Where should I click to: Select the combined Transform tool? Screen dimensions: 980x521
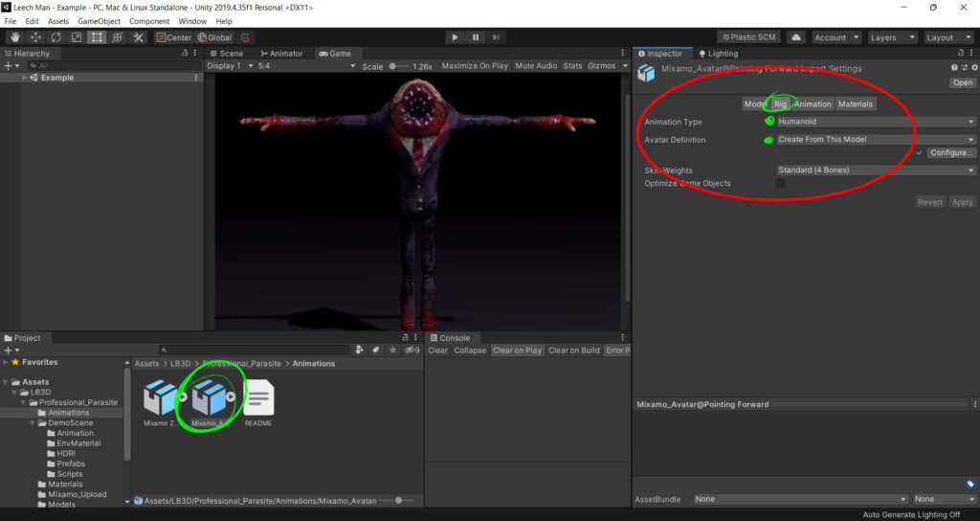[118, 37]
